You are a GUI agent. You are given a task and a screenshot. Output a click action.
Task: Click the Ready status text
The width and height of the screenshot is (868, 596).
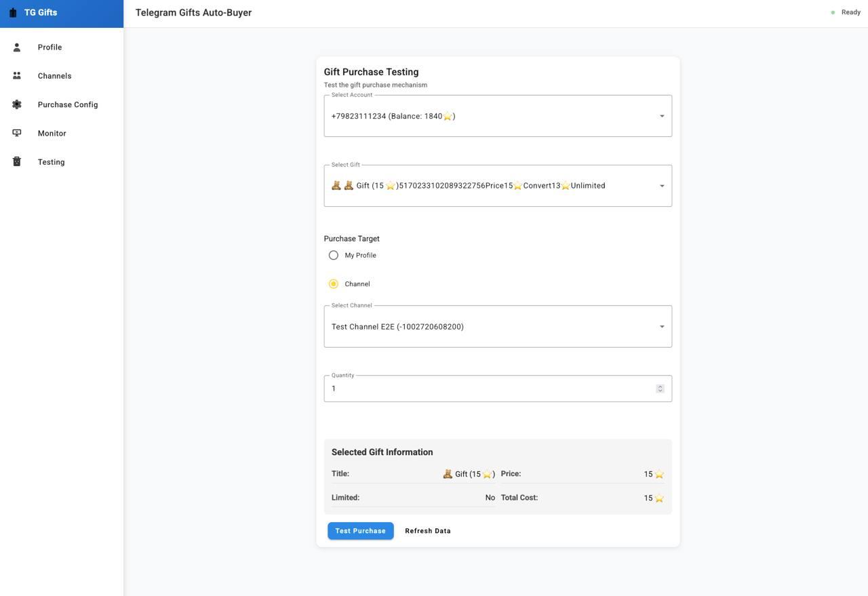851,12
